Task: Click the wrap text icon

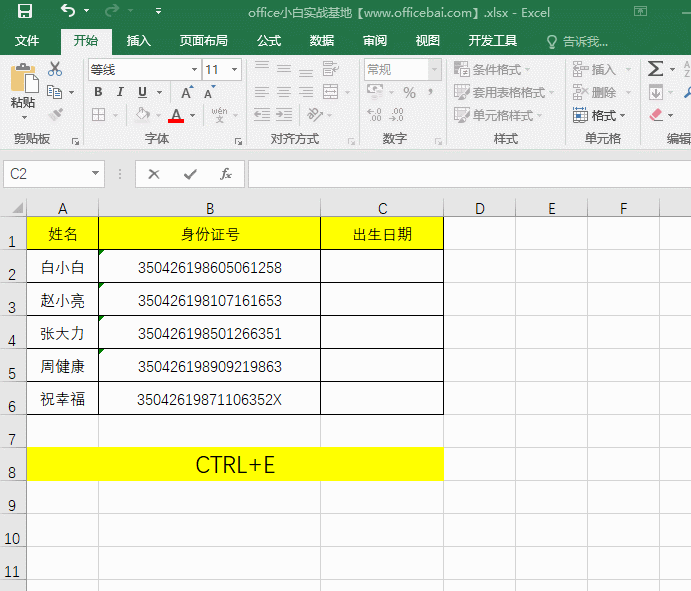Action: click(x=330, y=69)
